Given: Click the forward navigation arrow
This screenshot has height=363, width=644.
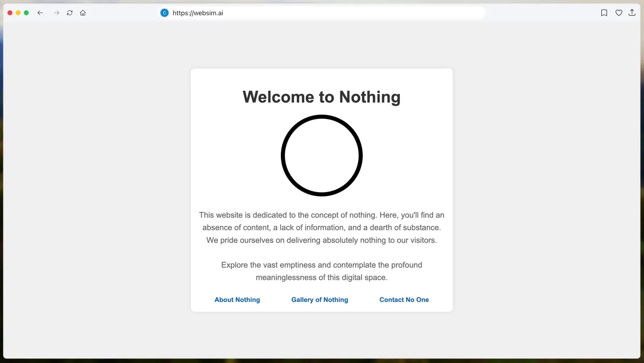Looking at the screenshot, I should (x=56, y=13).
